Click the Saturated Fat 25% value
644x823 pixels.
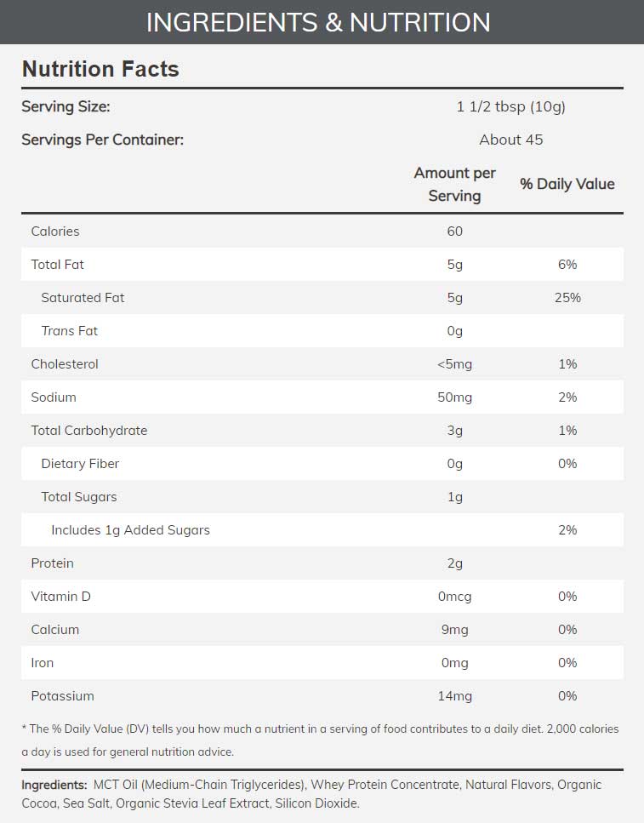click(x=567, y=298)
